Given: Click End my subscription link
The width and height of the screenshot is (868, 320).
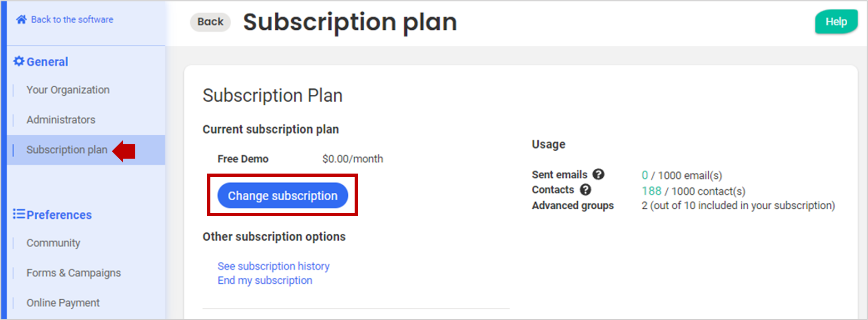Looking at the screenshot, I should (265, 280).
